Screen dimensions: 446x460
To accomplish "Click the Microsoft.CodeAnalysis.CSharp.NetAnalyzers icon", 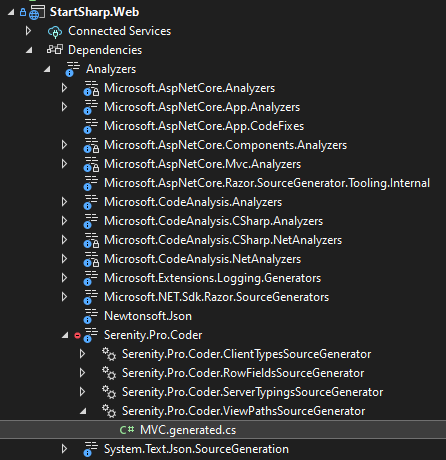I will [91, 240].
